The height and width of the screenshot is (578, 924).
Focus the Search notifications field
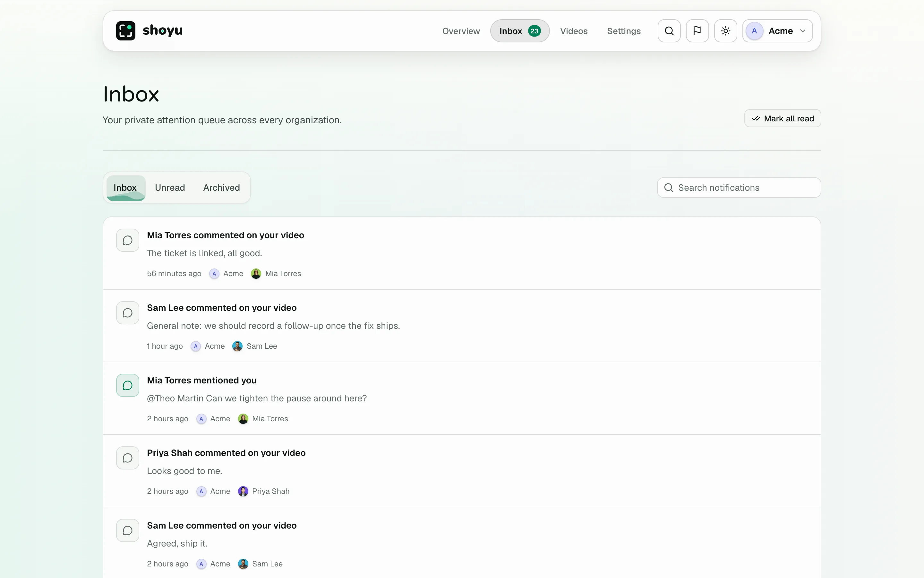[x=739, y=188]
